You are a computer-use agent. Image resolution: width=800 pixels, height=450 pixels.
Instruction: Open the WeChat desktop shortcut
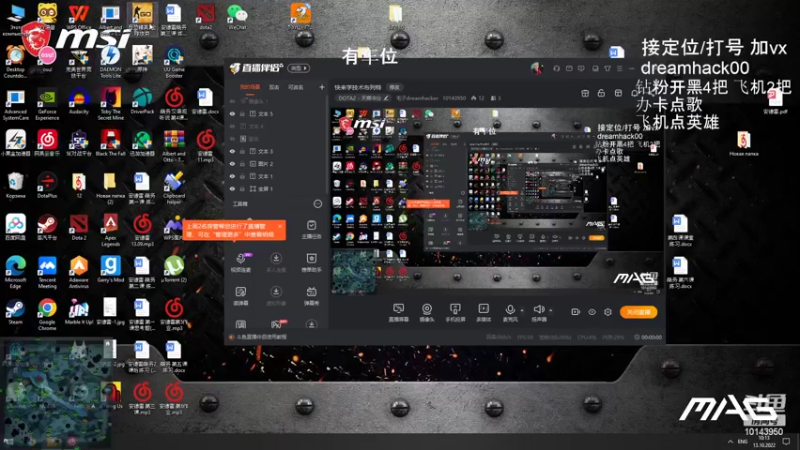[237, 17]
